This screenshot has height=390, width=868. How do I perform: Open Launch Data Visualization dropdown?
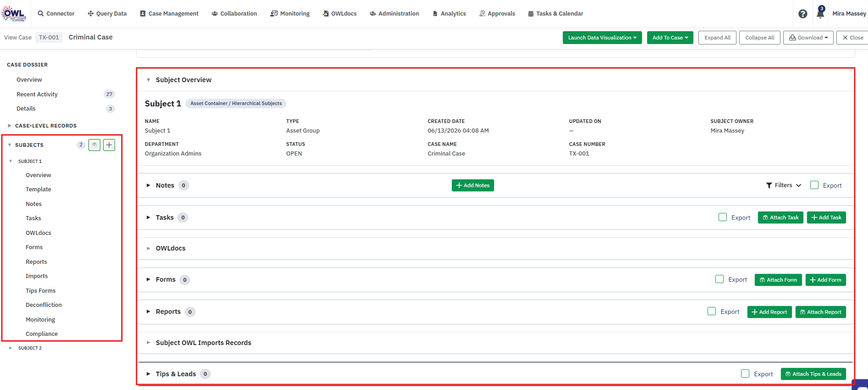pyautogui.click(x=602, y=38)
